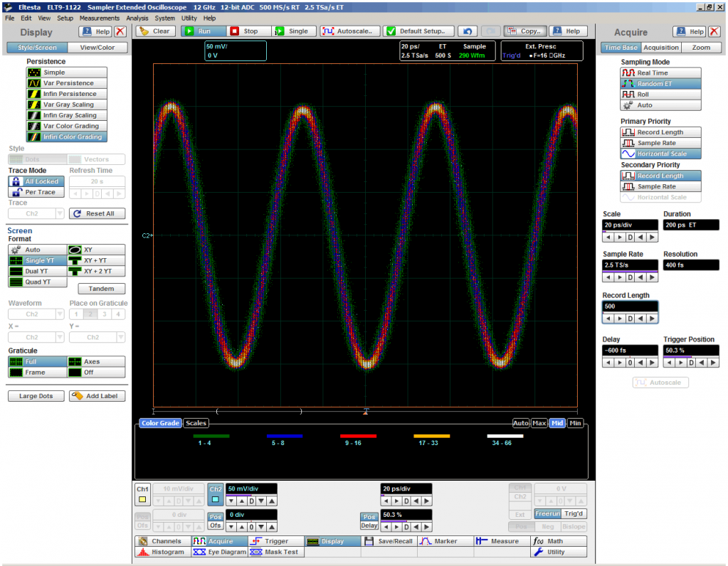728x566 pixels.
Task: Click the red 9 - 16 color grade swatch
Action: (x=358, y=436)
